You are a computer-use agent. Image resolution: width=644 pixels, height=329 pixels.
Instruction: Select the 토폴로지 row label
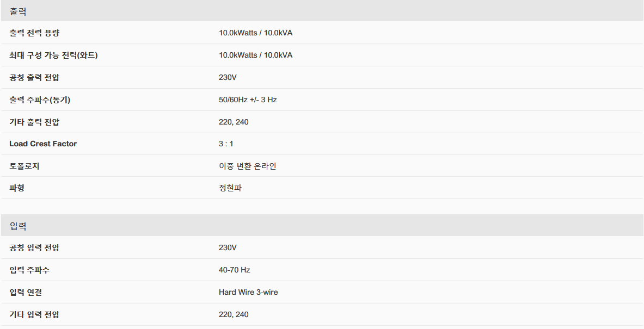(x=24, y=166)
